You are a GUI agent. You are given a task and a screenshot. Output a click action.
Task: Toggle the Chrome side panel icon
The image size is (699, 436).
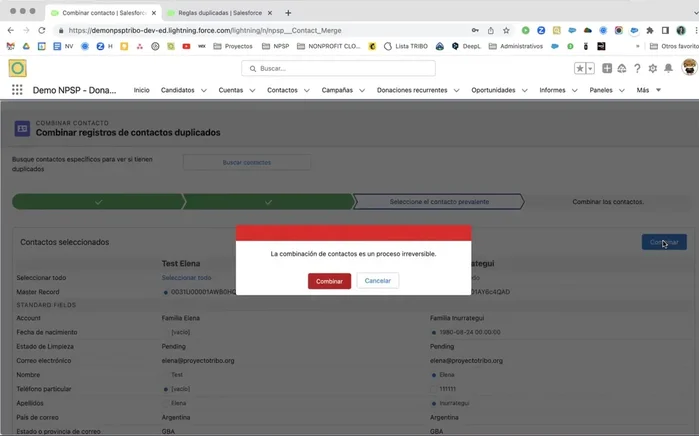pos(665,30)
